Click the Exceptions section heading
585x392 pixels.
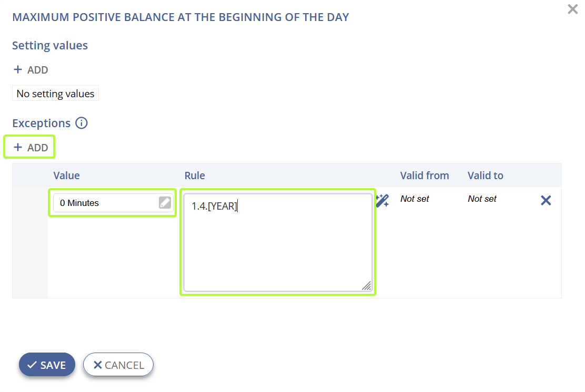[x=42, y=123]
